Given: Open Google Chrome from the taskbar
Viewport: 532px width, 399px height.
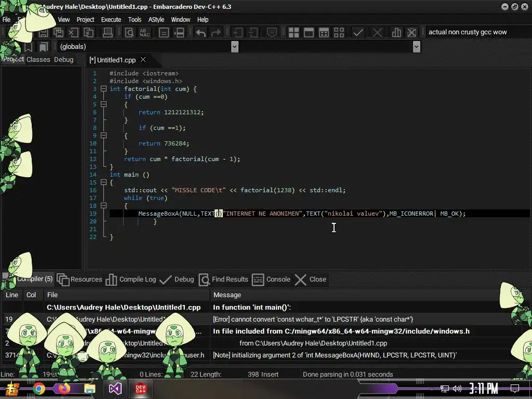Looking at the screenshot, I should (39, 389).
